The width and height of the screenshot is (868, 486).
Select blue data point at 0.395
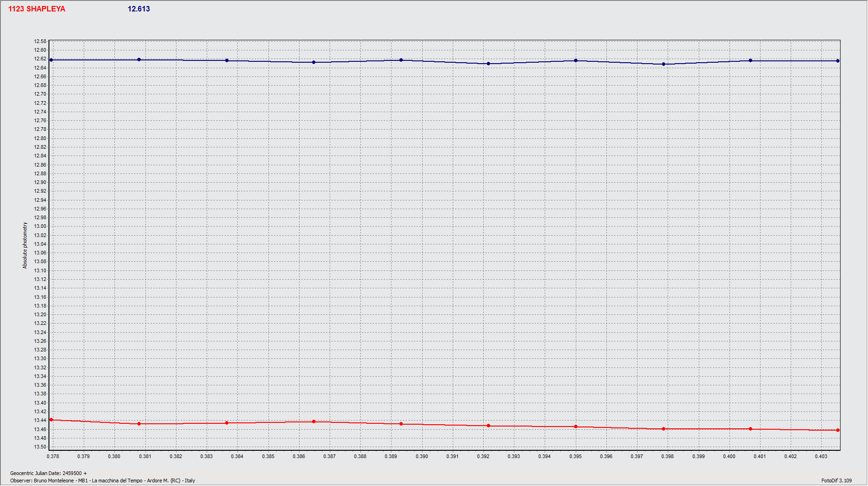576,60
